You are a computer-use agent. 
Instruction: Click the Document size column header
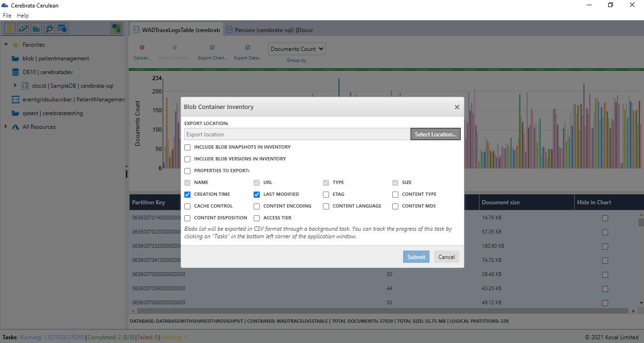tap(501, 202)
